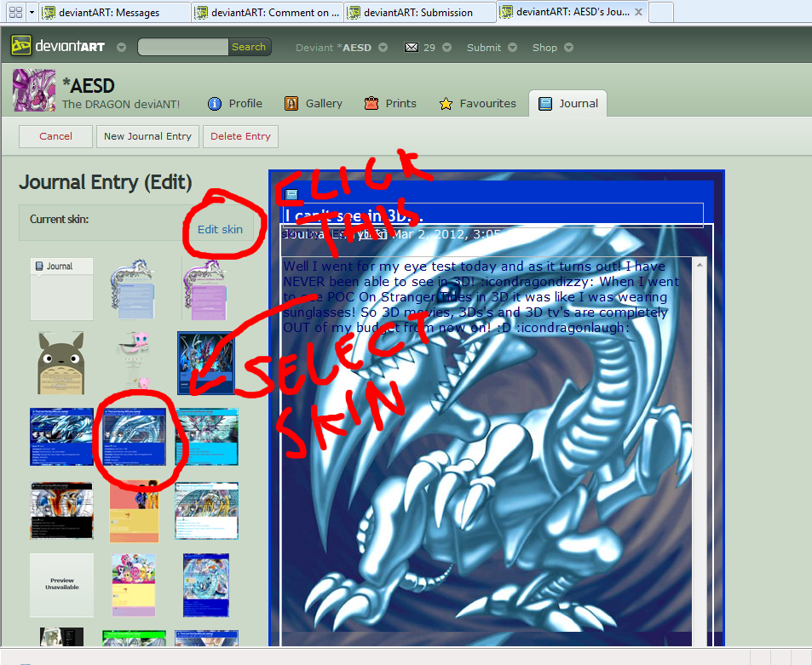Expand the deviantART logo dropdown arrow
Viewport: 812px width, 665px height.
pos(121,48)
